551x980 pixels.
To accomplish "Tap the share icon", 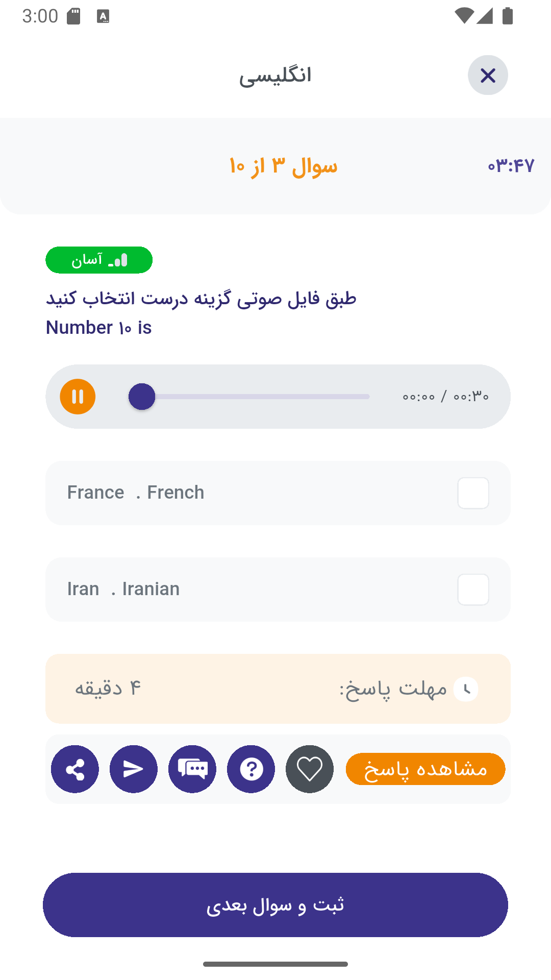I will [75, 769].
